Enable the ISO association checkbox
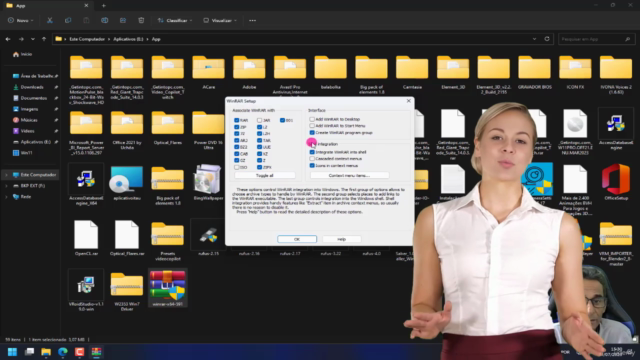This screenshot has height=360, width=640. click(237, 167)
